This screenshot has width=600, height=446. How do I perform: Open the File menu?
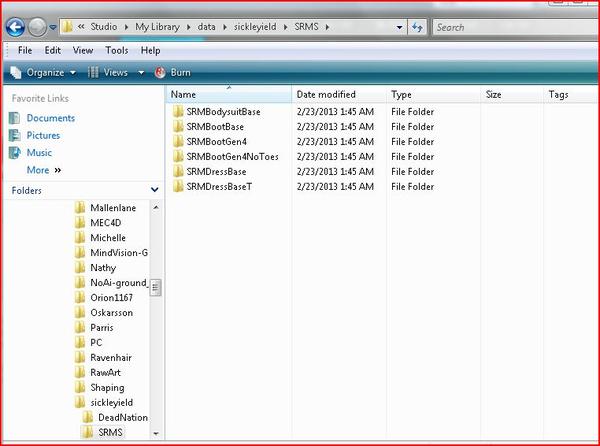25,50
